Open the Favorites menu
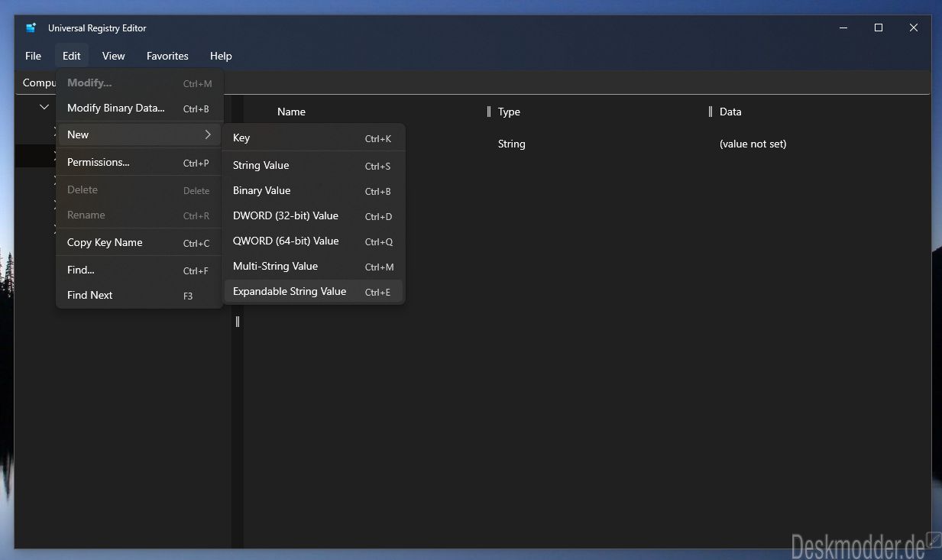Viewport: 942px width, 560px height. click(x=167, y=56)
